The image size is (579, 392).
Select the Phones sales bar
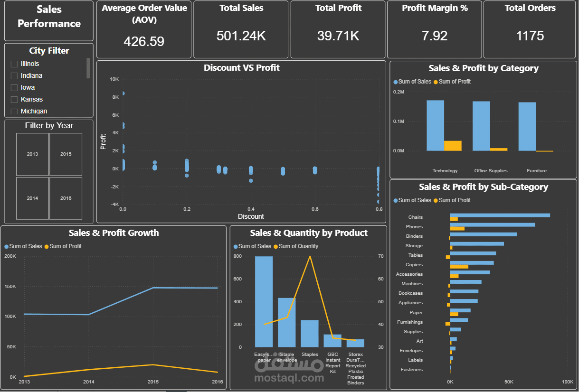point(493,225)
